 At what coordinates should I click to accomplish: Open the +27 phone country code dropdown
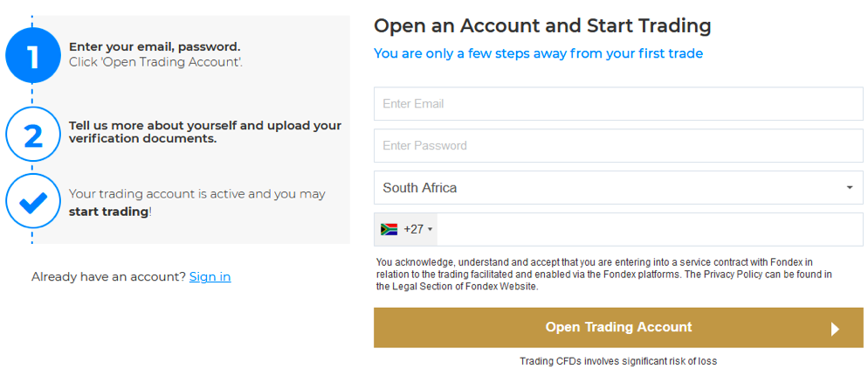pos(406,229)
